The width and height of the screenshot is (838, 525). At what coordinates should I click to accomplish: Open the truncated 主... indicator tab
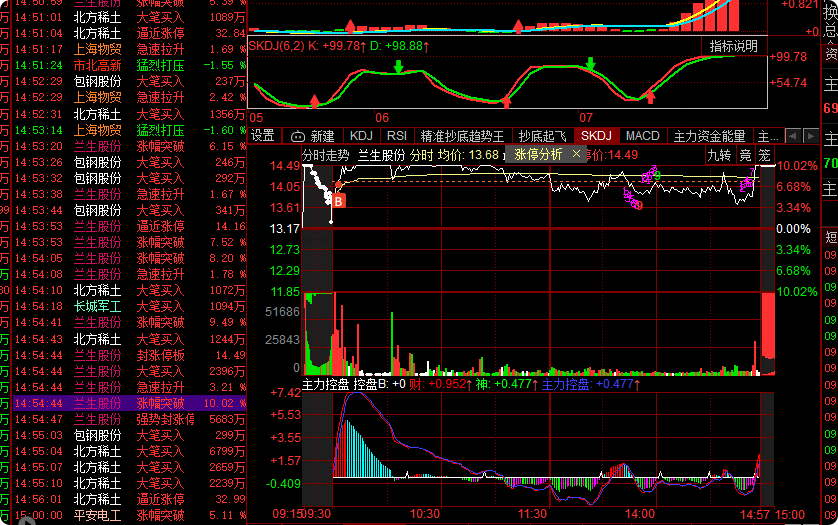pyautogui.click(x=768, y=136)
